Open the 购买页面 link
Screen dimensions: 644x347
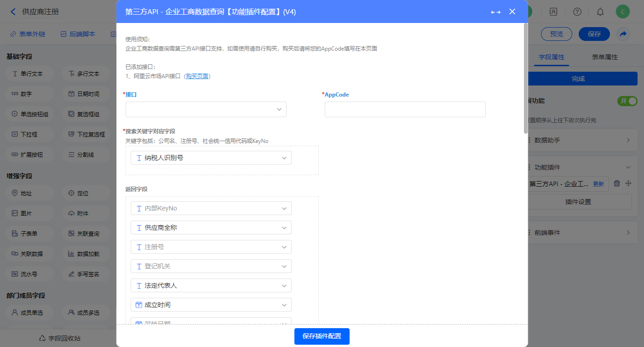pos(197,76)
